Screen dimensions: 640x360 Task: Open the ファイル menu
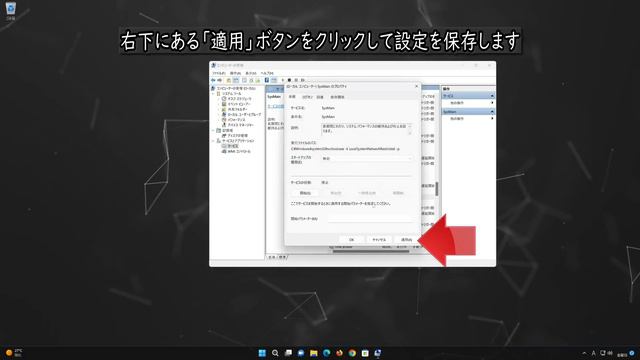pos(219,73)
